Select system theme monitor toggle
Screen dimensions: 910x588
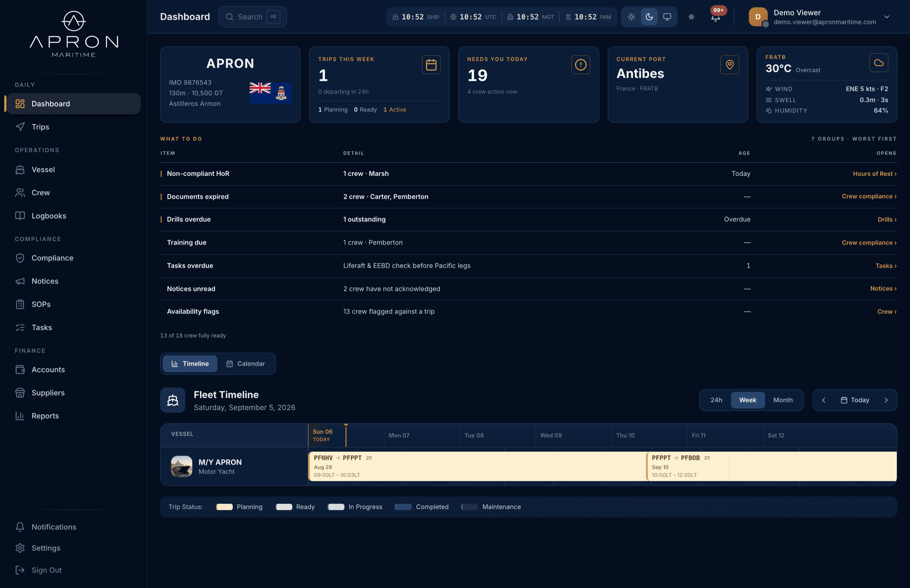tap(667, 17)
